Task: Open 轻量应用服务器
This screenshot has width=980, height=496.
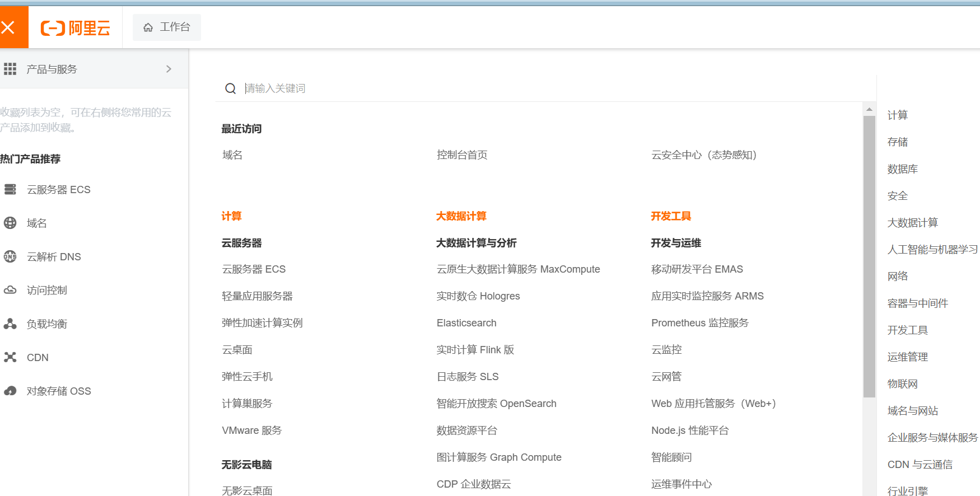Action: 257,296
